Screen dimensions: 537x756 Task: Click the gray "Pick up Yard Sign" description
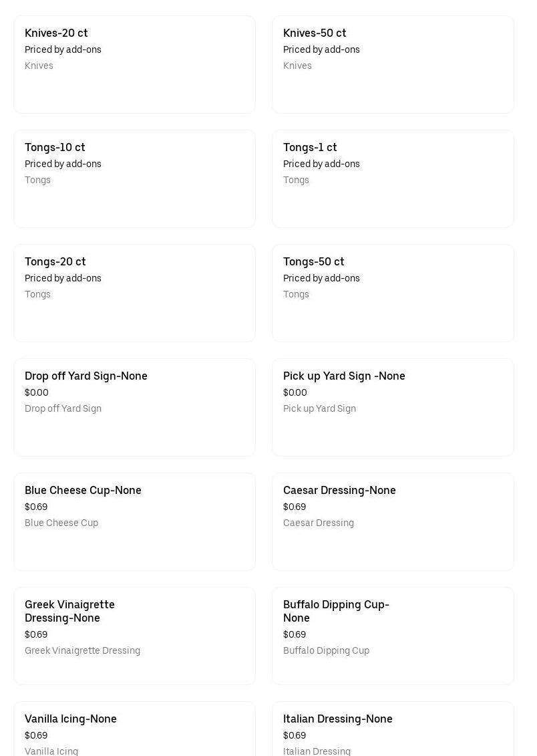(319, 409)
